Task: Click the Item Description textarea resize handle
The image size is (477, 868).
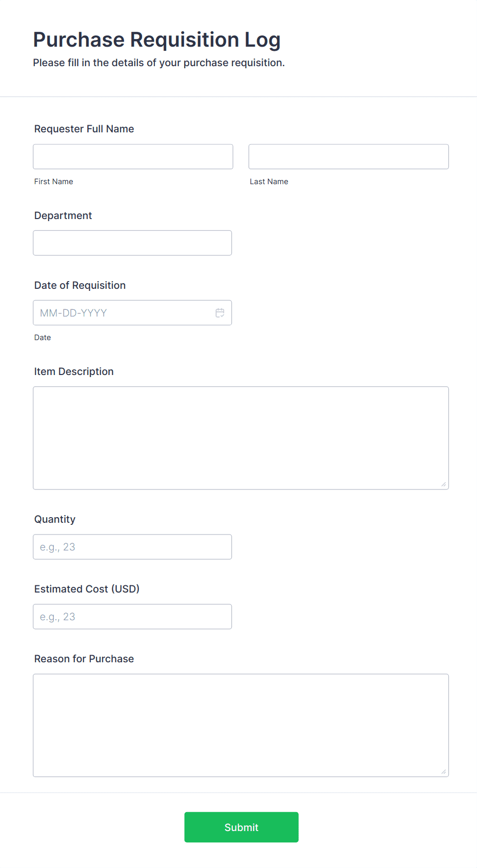Action: click(x=443, y=484)
